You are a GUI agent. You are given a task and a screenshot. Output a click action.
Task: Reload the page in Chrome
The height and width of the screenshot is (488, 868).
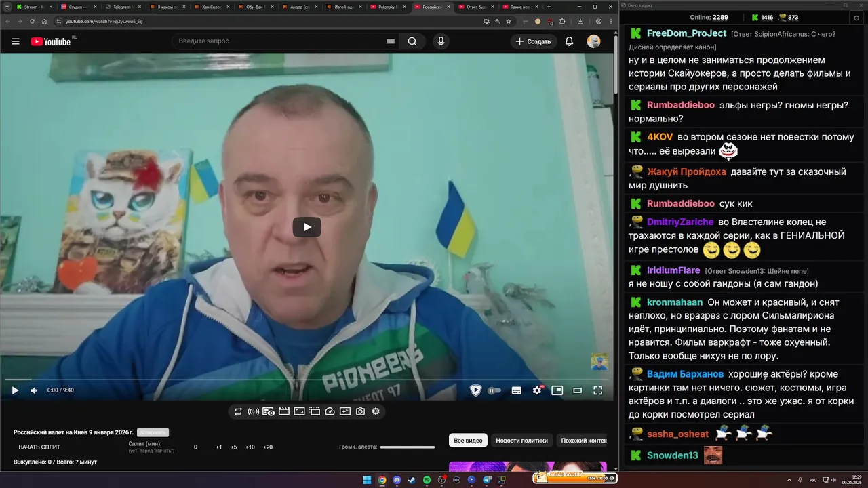click(32, 21)
